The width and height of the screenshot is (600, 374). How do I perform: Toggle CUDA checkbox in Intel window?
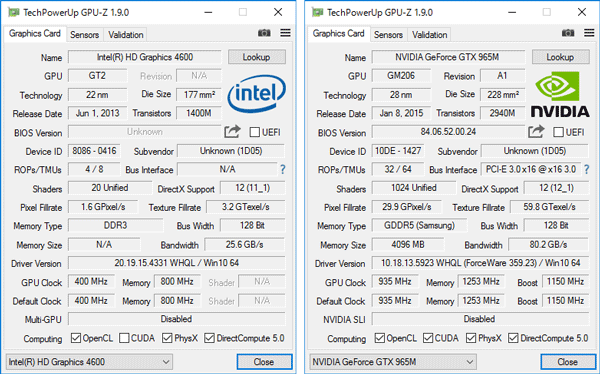tap(124, 338)
